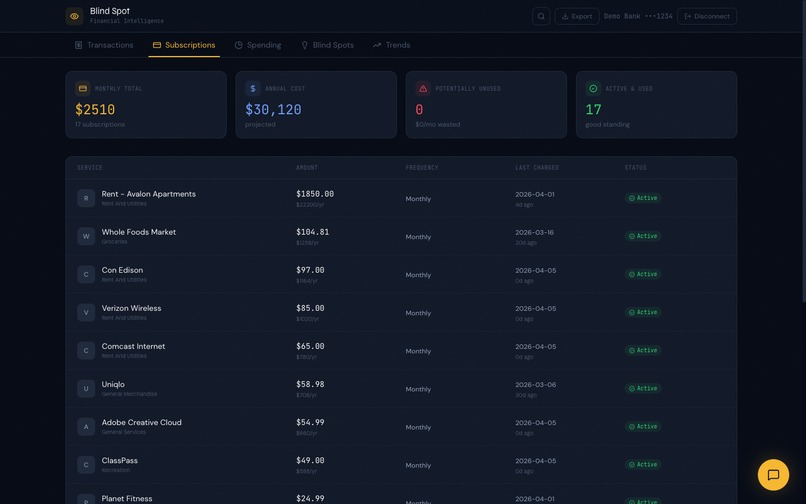Select Adobe Creative Cloud service name

(x=141, y=422)
